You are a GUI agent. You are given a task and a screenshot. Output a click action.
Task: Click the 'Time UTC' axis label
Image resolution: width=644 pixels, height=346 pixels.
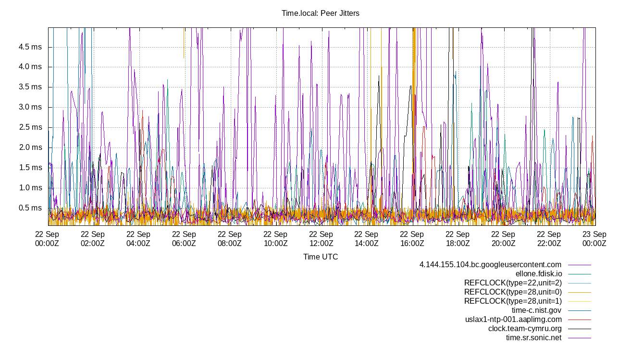coord(321,257)
